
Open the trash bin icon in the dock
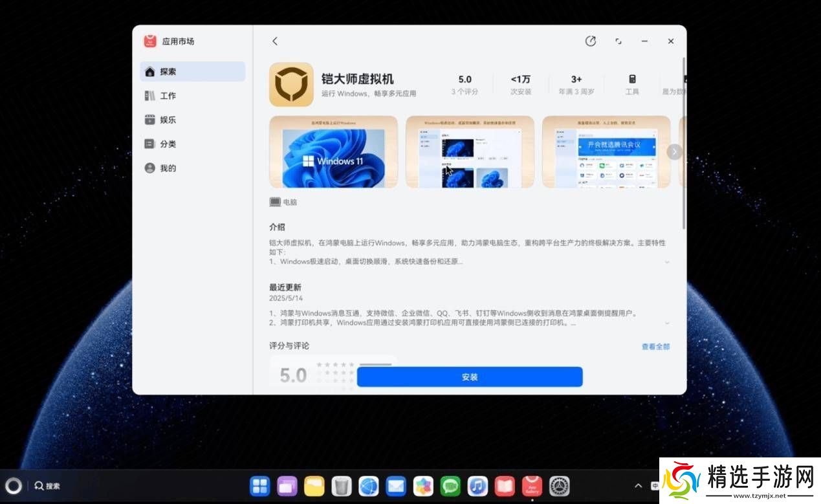click(341, 486)
